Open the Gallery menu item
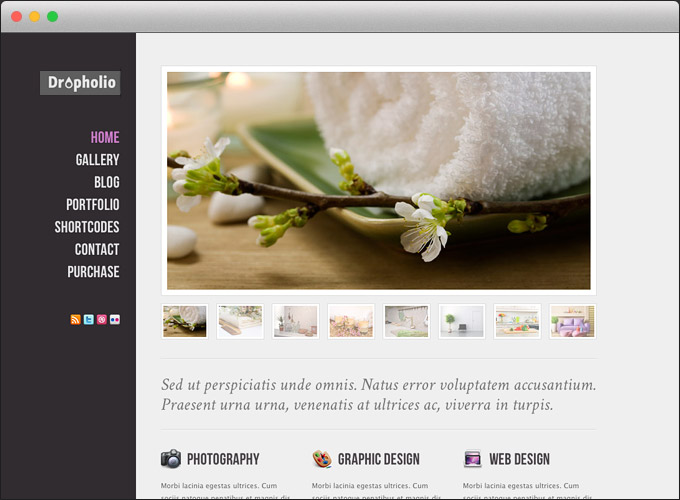This screenshot has height=500, width=680. click(x=97, y=160)
